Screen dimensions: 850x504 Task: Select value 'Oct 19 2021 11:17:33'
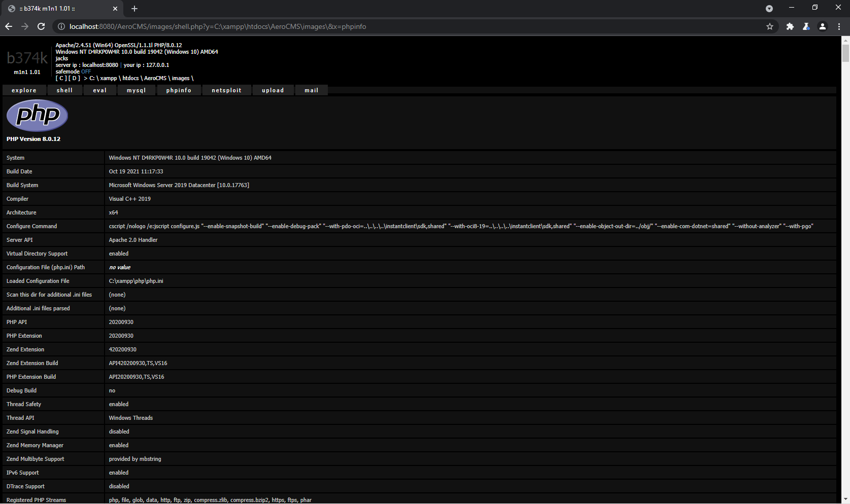136,171
